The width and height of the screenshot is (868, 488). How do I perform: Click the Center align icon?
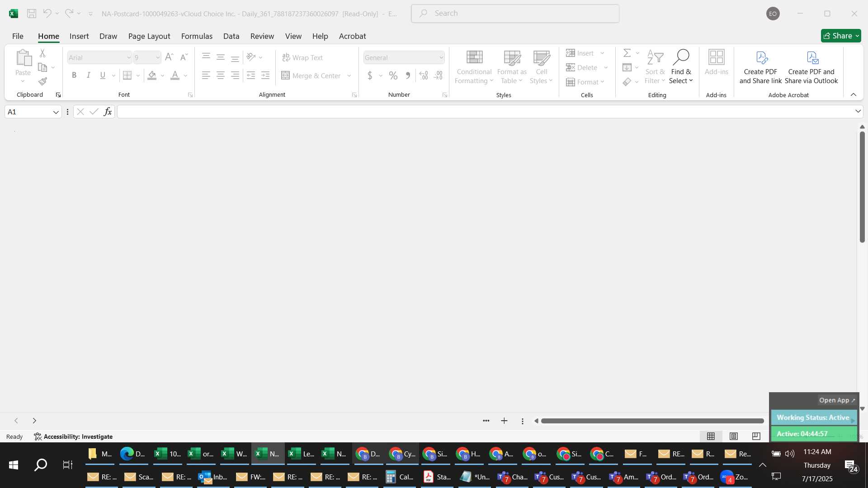point(221,75)
